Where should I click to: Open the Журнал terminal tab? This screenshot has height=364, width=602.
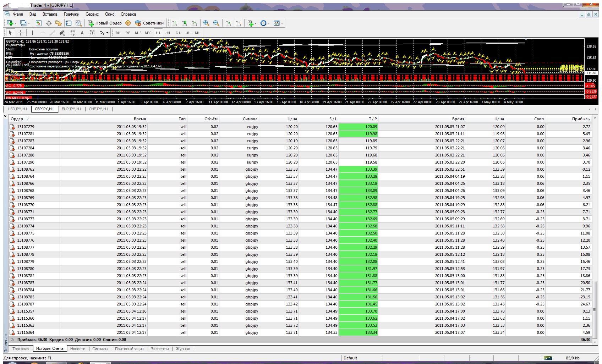[183, 349]
